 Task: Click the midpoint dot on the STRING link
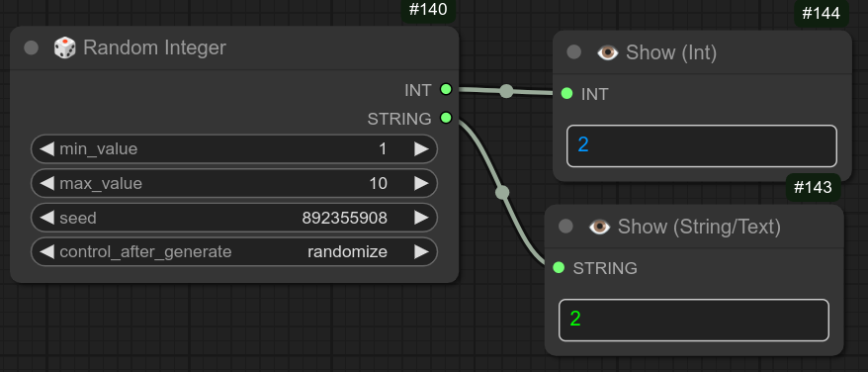click(x=502, y=192)
